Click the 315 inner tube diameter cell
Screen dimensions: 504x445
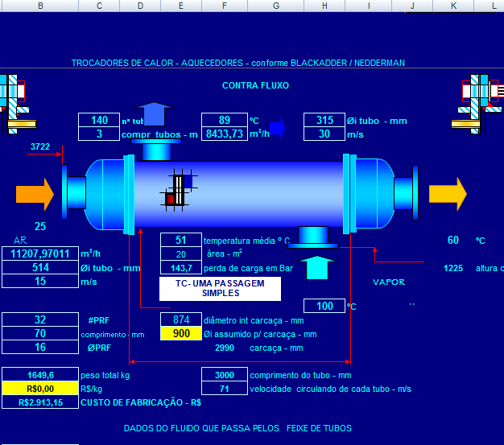324,121
